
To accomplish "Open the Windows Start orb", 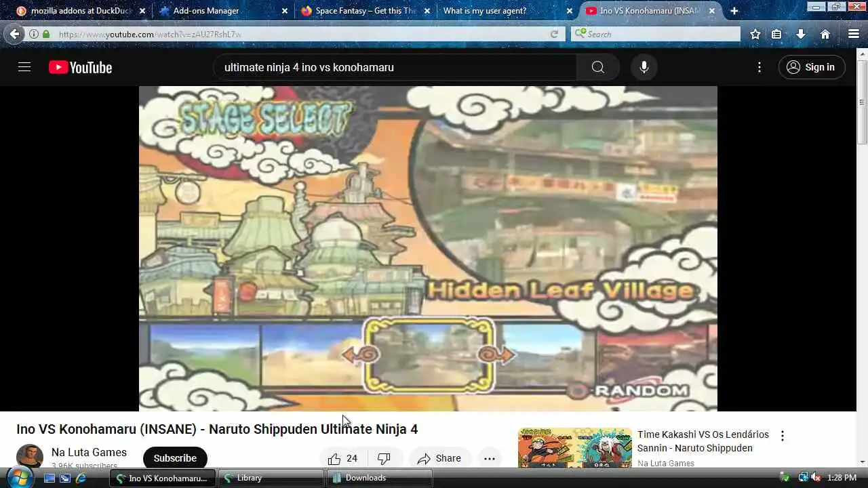I will point(20,477).
